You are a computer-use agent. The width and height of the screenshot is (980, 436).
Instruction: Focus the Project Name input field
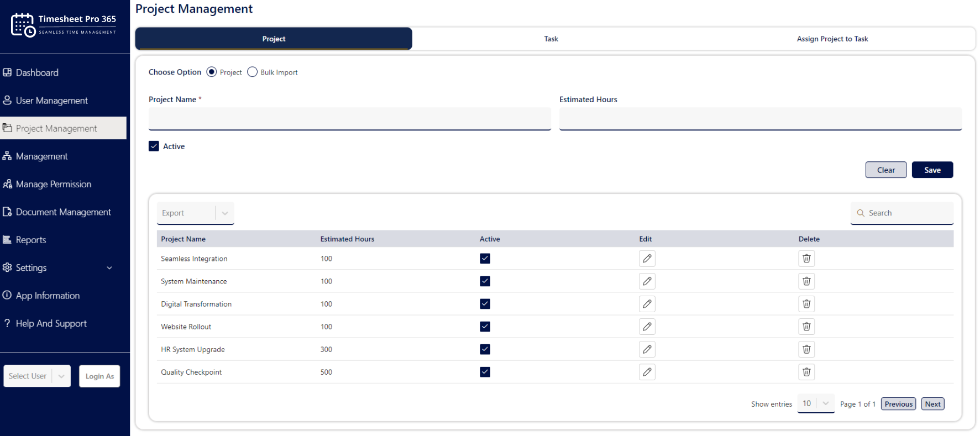click(350, 118)
